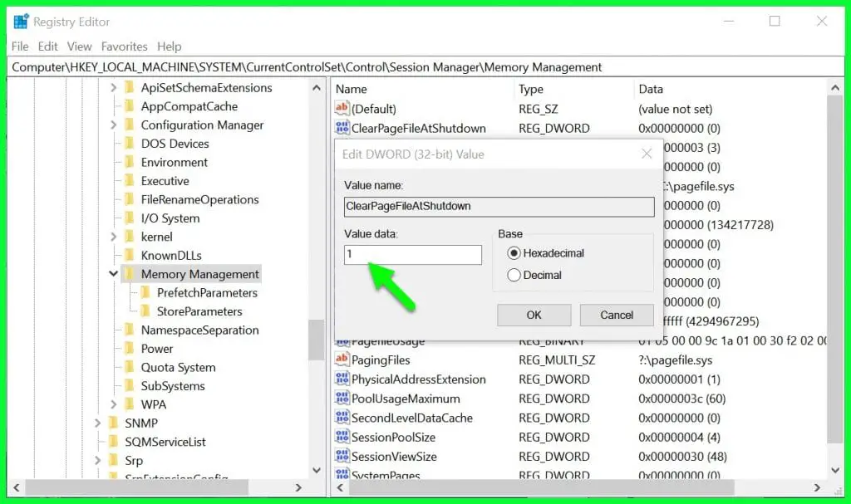Image resolution: width=851 pixels, height=504 pixels.
Task: Open the Favorites menu
Action: (124, 46)
